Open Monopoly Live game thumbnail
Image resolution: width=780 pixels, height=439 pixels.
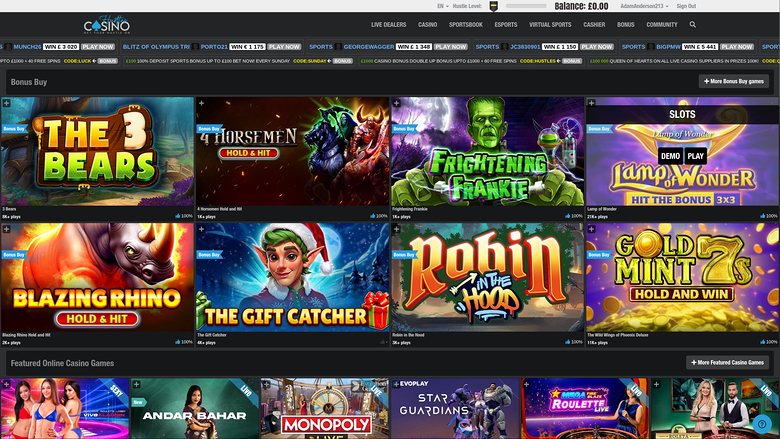pyautogui.click(x=324, y=409)
